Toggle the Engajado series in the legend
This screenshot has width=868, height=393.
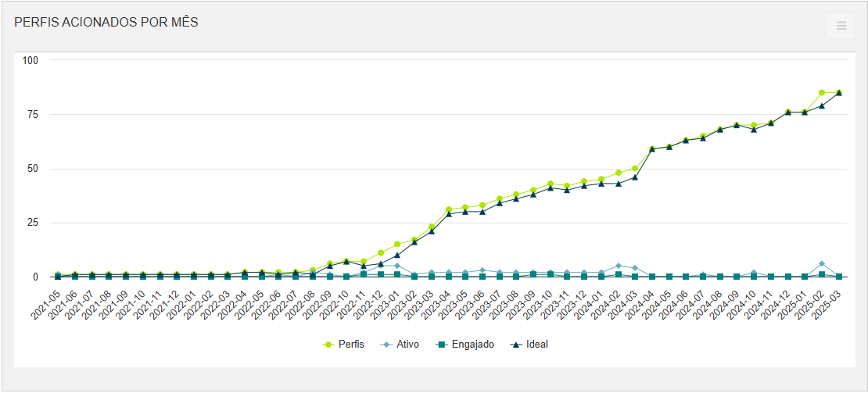tap(464, 345)
